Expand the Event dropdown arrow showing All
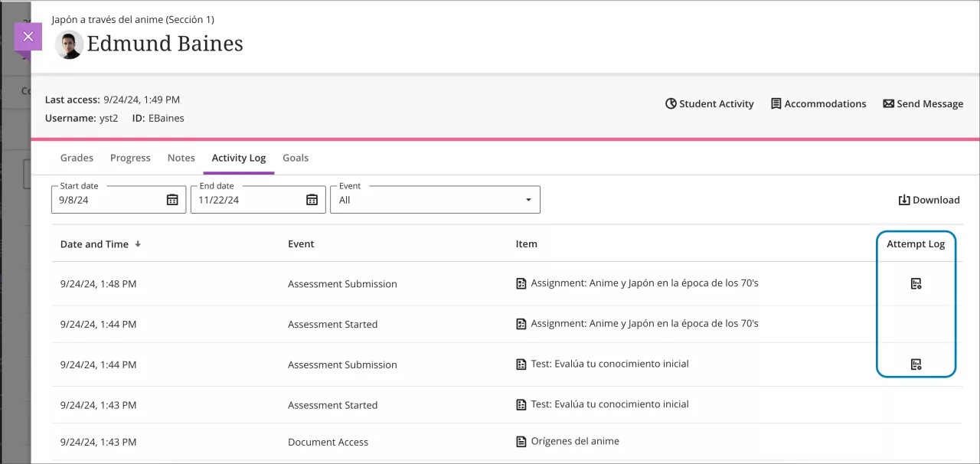Image resolution: width=980 pixels, height=464 pixels. pyautogui.click(x=528, y=199)
